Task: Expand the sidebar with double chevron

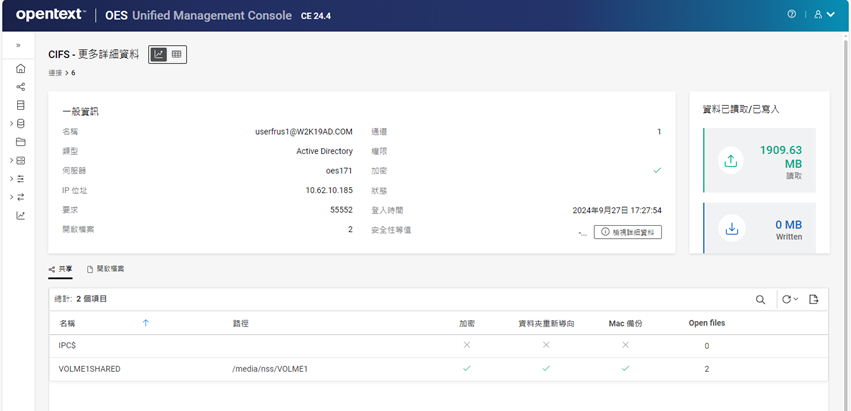Action: tap(18, 46)
